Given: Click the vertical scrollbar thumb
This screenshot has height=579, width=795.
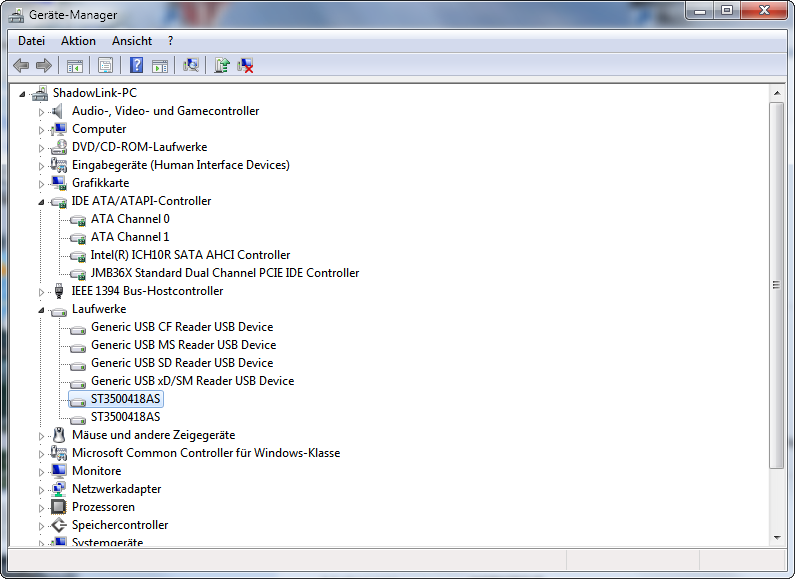Looking at the screenshot, I should coord(776,285).
